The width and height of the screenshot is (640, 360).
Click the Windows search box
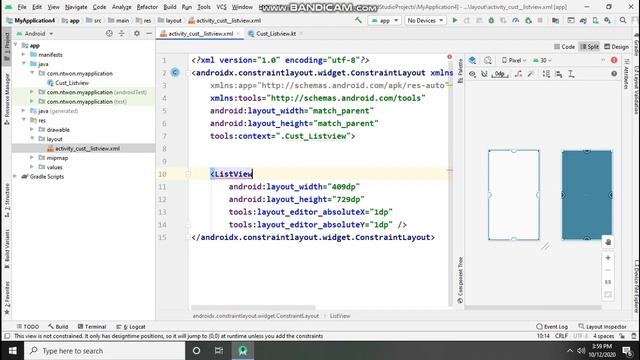click(x=104, y=351)
